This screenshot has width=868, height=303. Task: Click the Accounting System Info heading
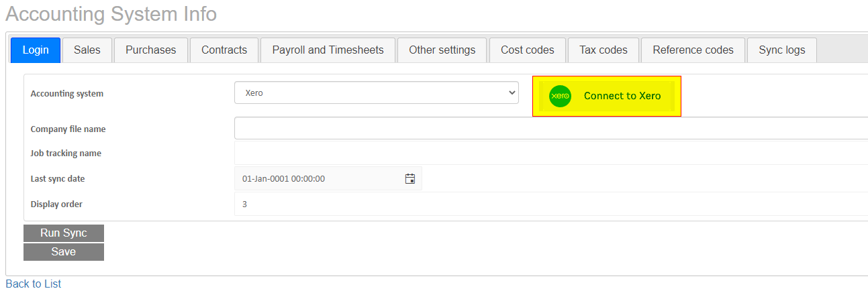[x=111, y=14]
